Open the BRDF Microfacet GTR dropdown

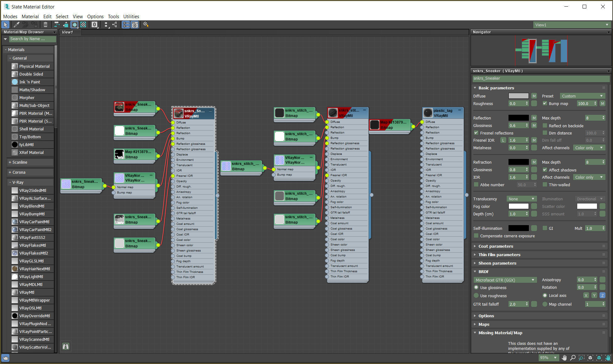tap(505, 280)
